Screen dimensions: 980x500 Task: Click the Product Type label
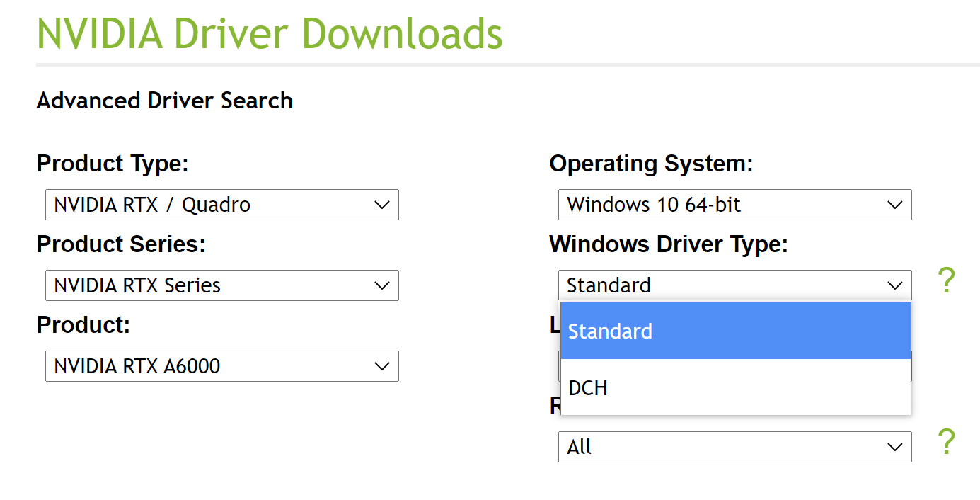click(x=113, y=164)
